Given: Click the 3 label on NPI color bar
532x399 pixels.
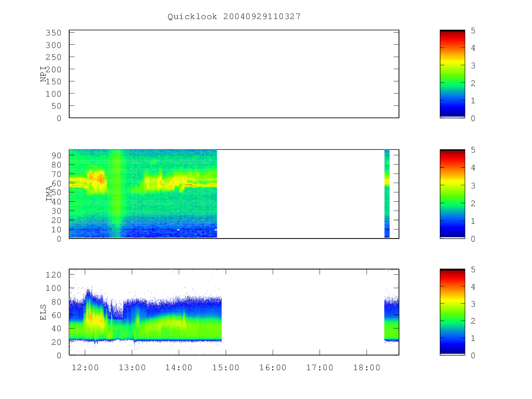Looking at the screenshot, I should (473, 66).
